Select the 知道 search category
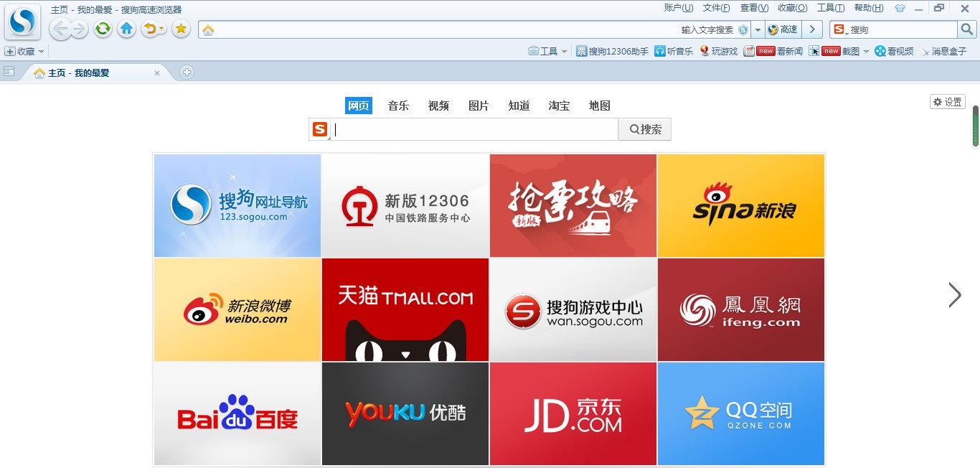The height and width of the screenshot is (468, 980). point(519,106)
